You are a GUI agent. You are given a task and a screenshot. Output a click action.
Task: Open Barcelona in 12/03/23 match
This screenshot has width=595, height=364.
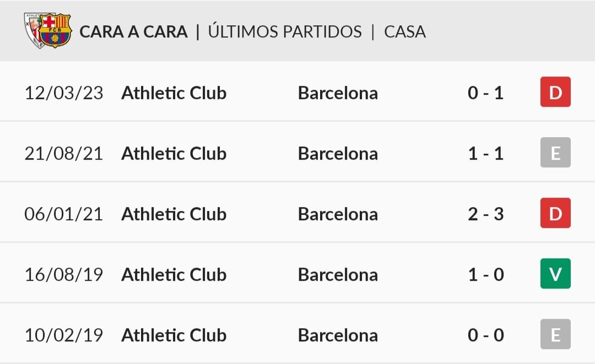click(x=338, y=93)
